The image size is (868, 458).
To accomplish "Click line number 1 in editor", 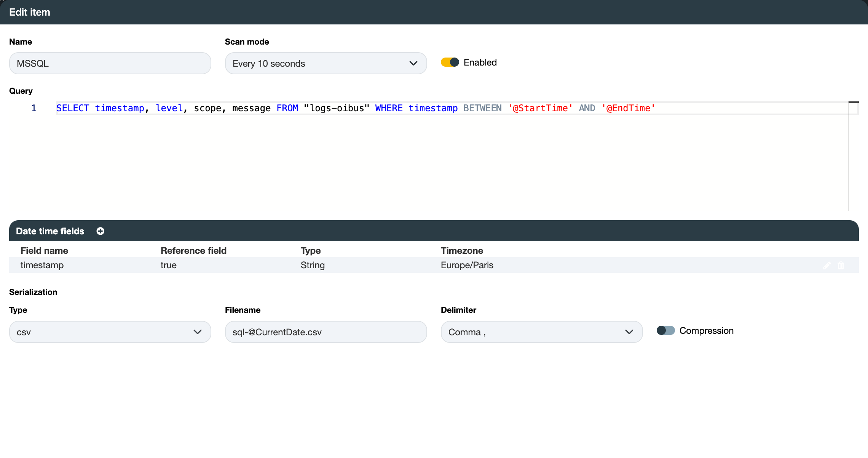I will coord(34,108).
